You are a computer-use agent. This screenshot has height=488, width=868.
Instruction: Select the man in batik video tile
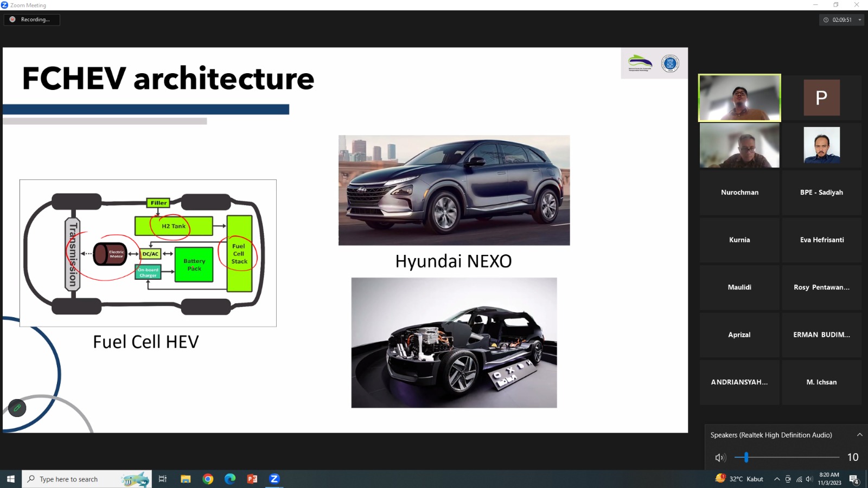point(739,145)
